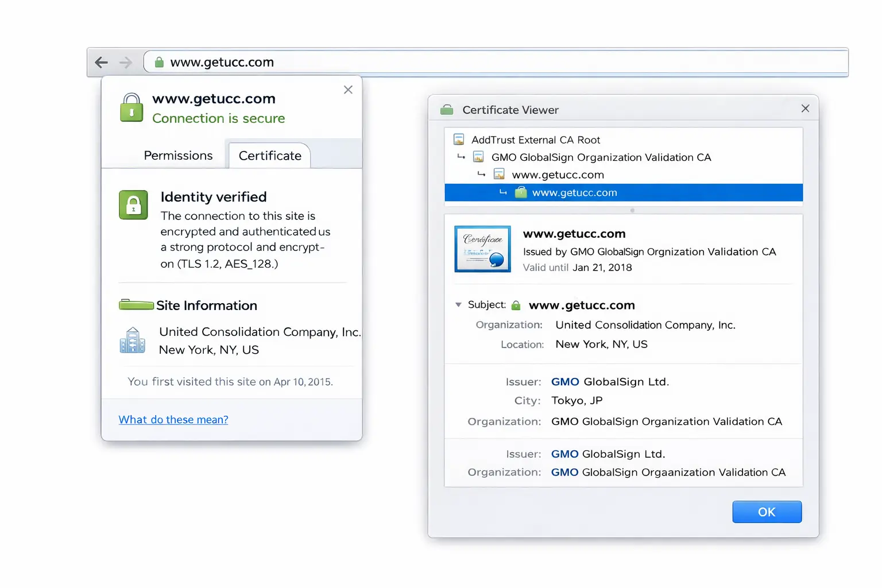Click the bold www.getucc.com certificate title
Screen dimensions: 882x588
[x=574, y=234]
